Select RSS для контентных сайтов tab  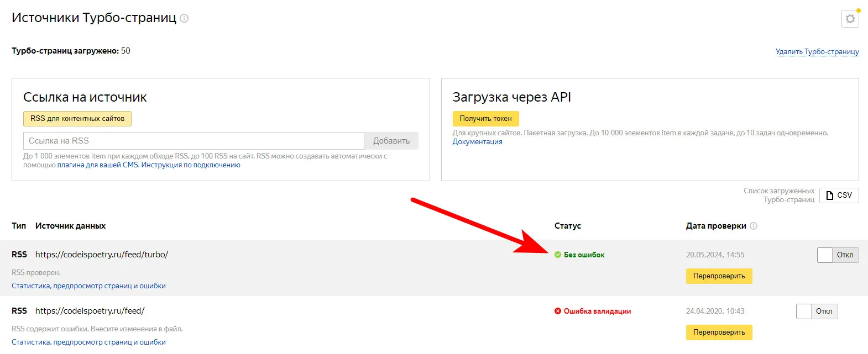point(77,119)
